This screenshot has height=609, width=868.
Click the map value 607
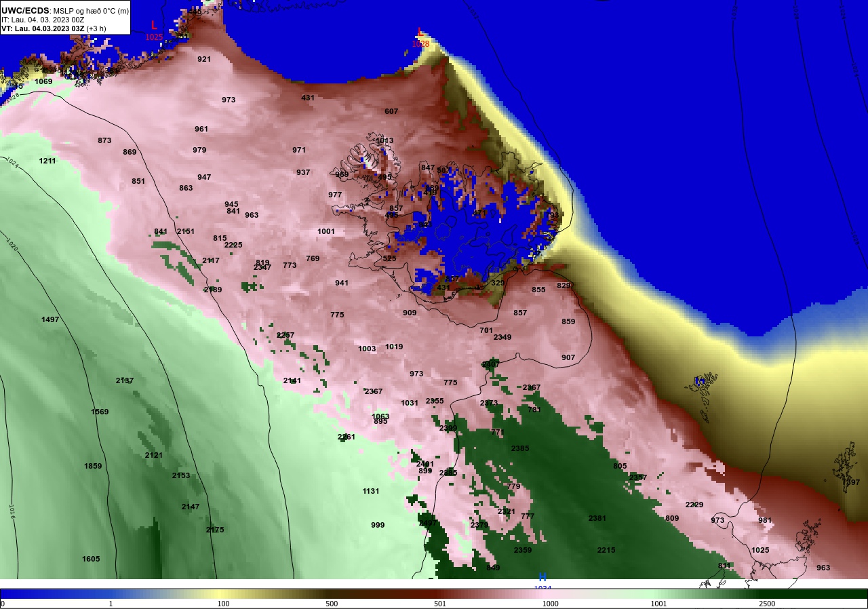(391, 111)
